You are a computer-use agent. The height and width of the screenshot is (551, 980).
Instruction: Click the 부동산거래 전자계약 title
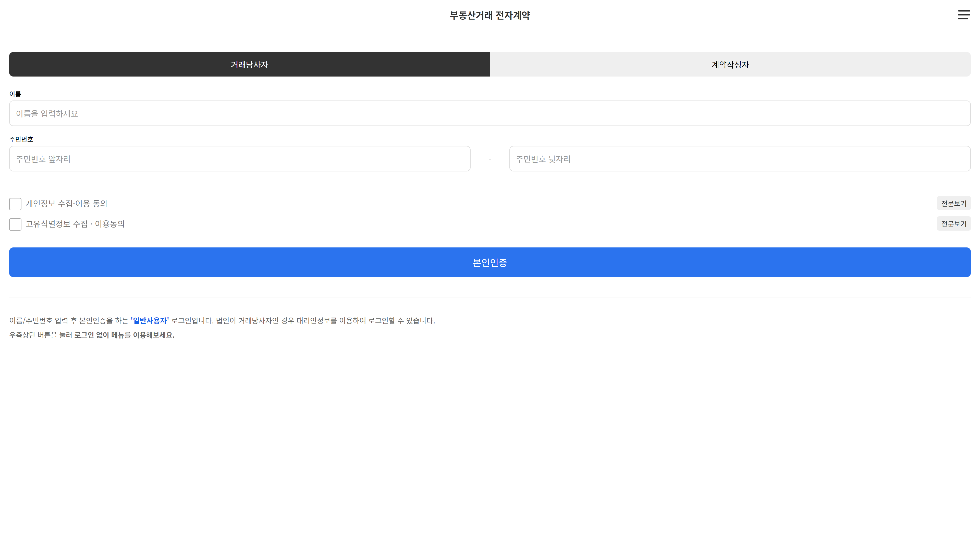490,15
